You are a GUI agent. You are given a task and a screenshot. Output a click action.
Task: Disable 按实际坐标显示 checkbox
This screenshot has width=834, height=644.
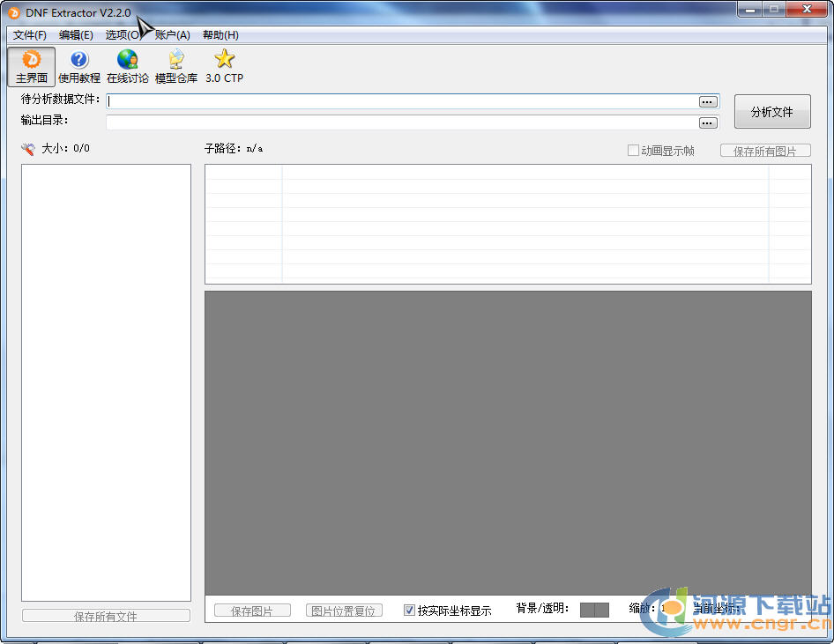coord(409,610)
